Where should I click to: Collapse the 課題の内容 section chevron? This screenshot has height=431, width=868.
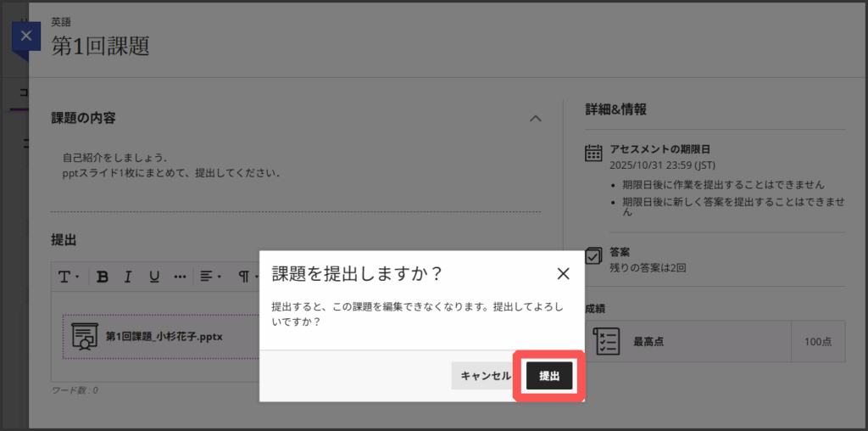click(x=535, y=118)
